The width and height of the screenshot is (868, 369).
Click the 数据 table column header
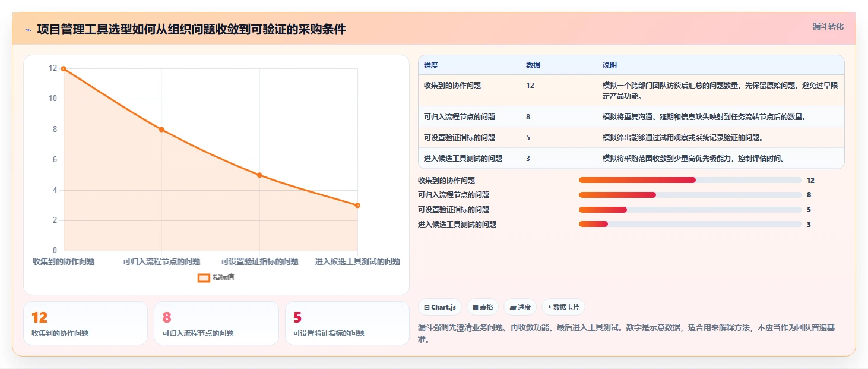click(x=533, y=65)
